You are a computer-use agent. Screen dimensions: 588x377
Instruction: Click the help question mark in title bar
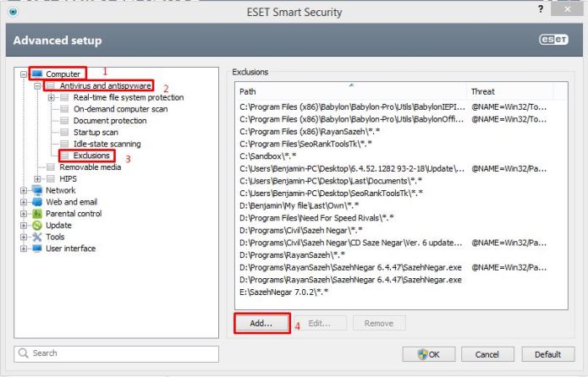541,9
